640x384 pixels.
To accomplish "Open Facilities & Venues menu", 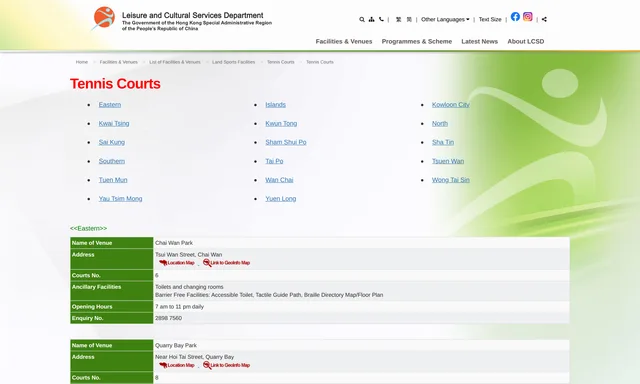I will coord(344,41).
